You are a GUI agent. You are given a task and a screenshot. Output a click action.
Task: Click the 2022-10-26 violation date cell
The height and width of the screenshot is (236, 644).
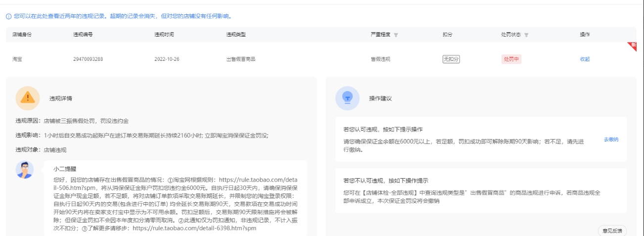pos(167,59)
